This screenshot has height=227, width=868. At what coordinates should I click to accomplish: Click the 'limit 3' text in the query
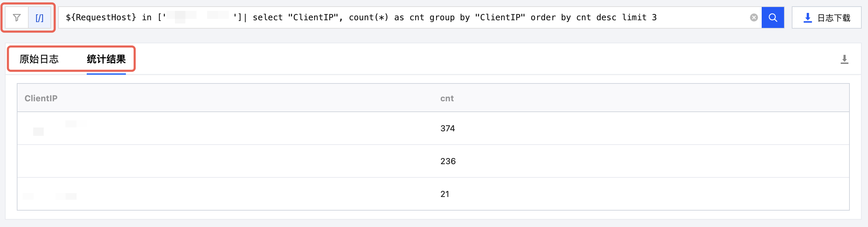(x=639, y=17)
